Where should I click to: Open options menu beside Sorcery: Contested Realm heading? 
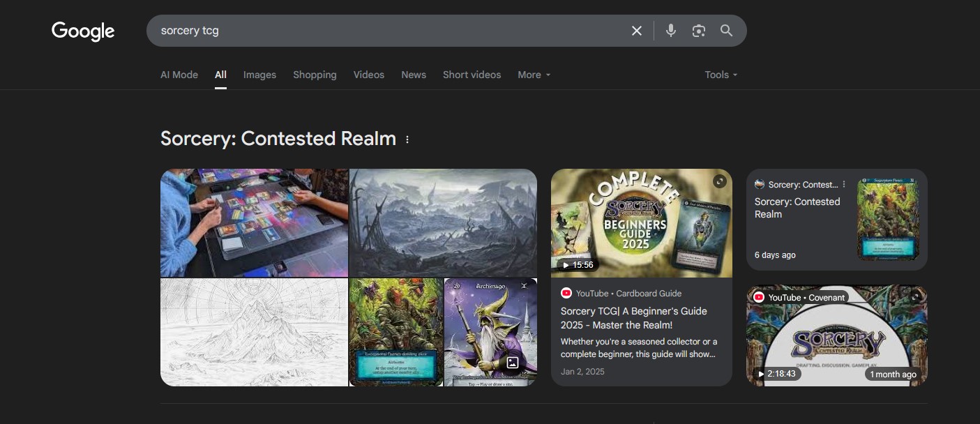click(x=407, y=139)
